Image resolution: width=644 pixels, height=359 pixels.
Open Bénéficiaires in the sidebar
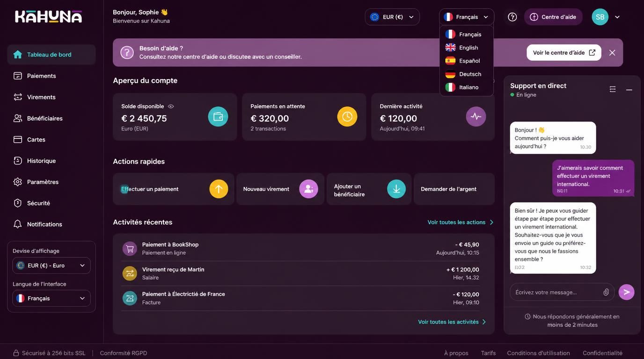tap(51, 118)
